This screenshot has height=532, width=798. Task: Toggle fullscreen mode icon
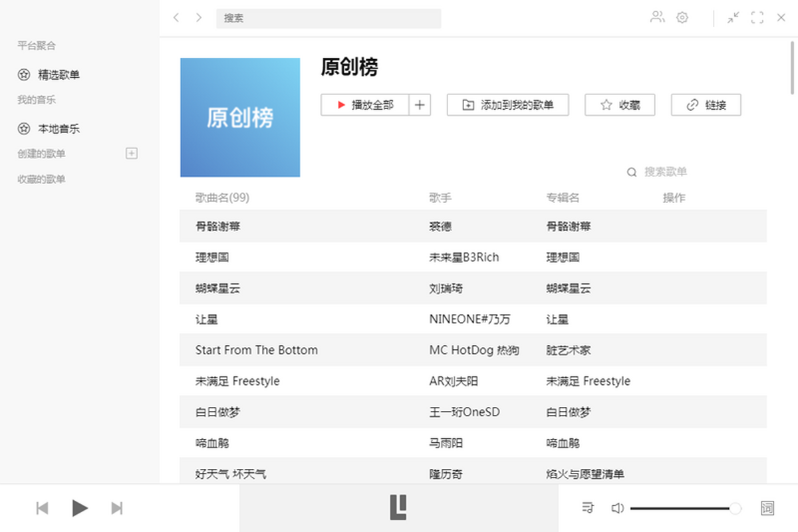(757, 18)
